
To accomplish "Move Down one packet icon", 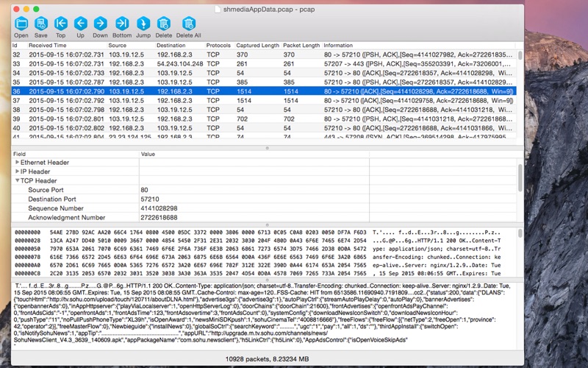I will (x=101, y=24).
